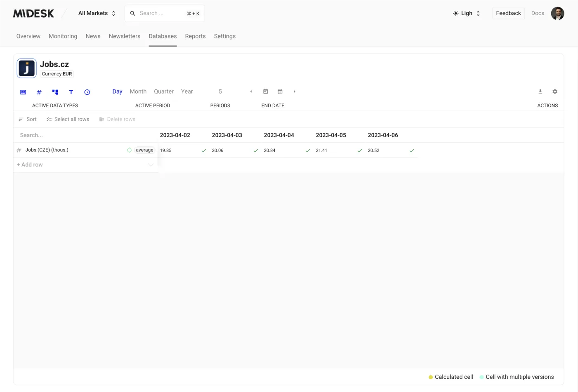578x392 pixels.
Task: Open the average aggregation selector
Action: click(144, 150)
